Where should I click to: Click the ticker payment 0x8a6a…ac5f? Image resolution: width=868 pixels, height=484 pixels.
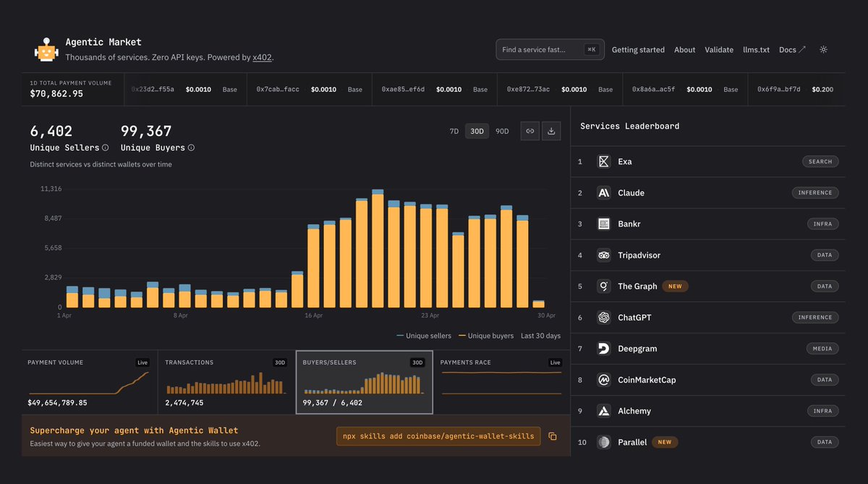click(684, 90)
